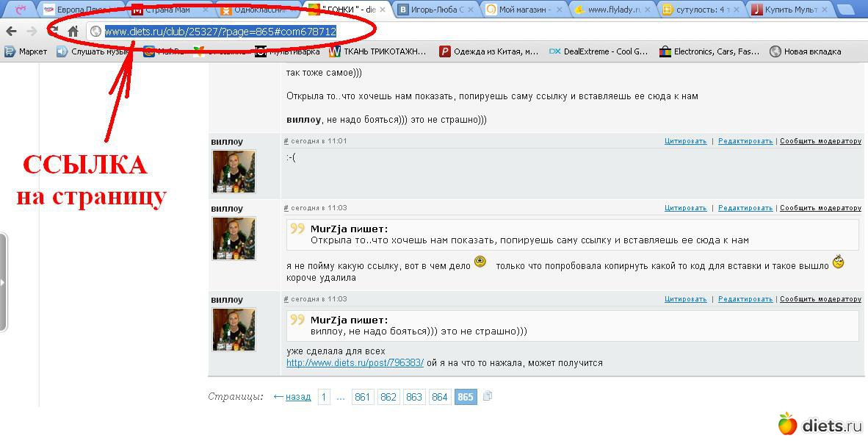Click the # permalink of the 11:01 post
This screenshot has width=868, height=441.
pos(286,141)
